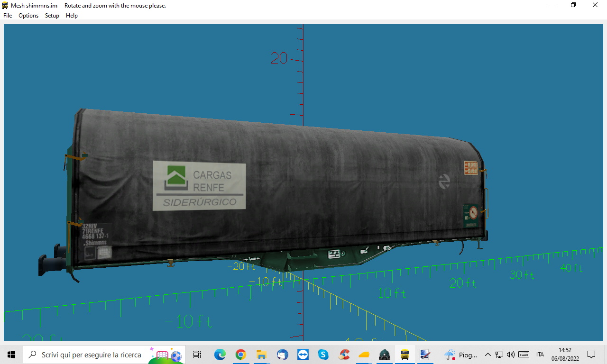Click the volume speaker tray icon
The height and width of the screenshot is (364, 607).
511,354
